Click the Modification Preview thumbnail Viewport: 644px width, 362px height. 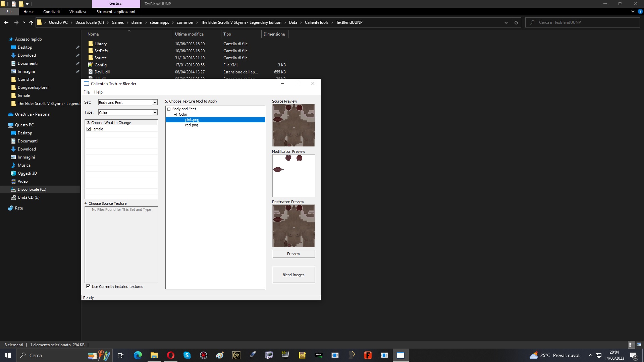pos(293,175)
